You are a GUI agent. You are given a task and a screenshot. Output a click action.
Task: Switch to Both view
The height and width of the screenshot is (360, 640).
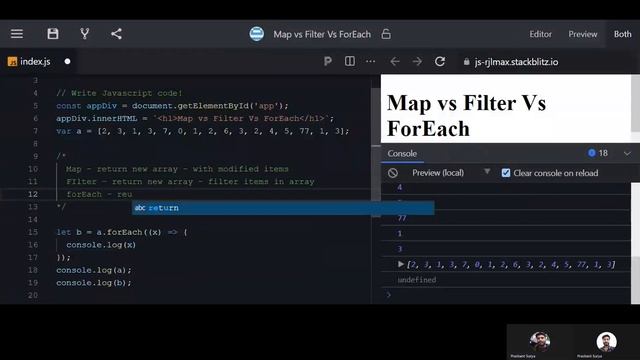622,34
